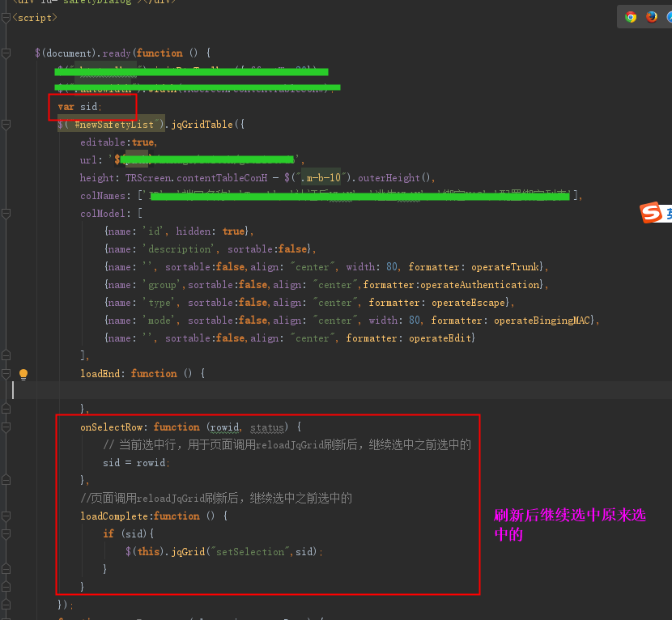The width and height of the screenshot is (672, 620).
Task: Collapse the loadEnd function fold arrow
Action: (6, 373)
